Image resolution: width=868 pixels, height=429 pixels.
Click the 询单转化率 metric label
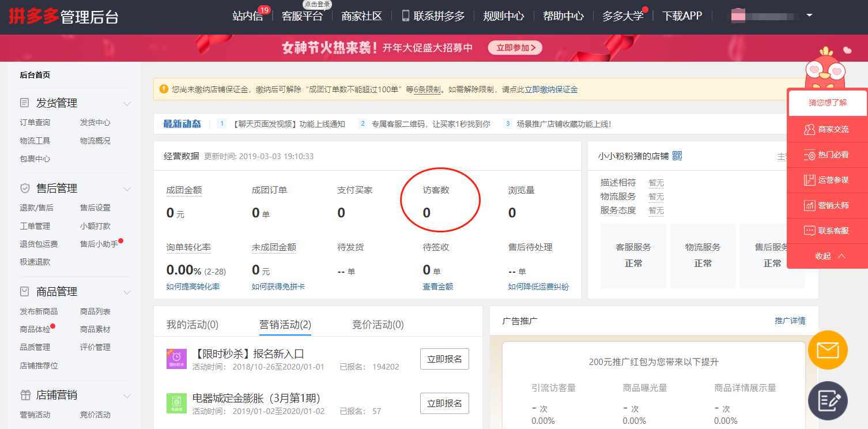pos(188,247)
